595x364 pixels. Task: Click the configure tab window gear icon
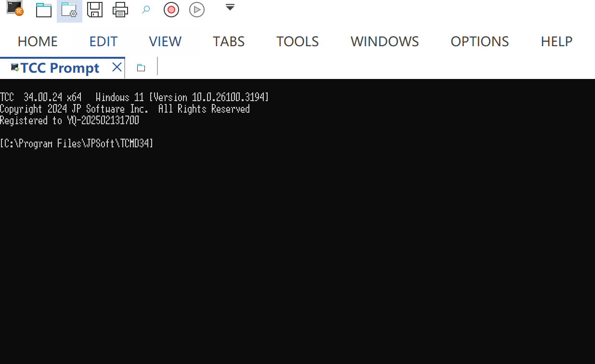click(69, 10)
